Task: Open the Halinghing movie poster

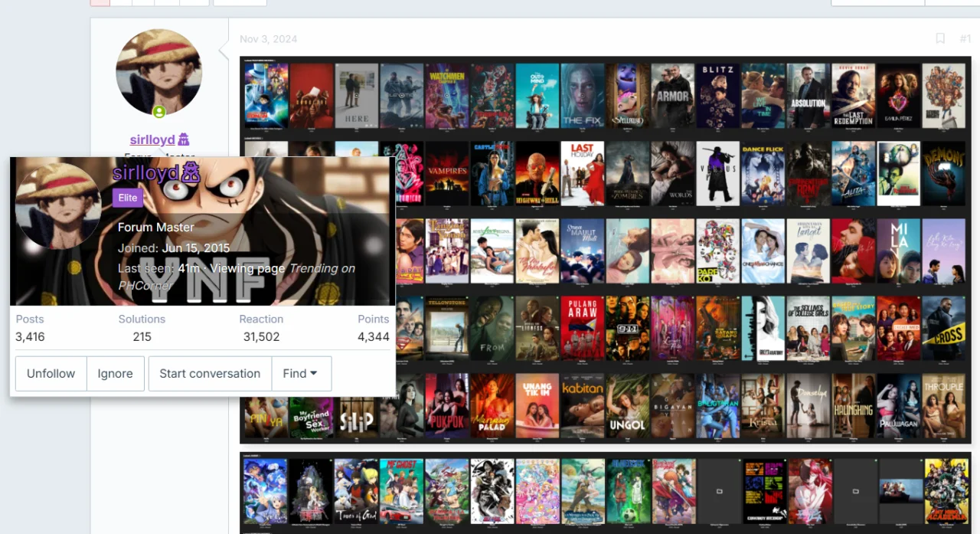Action: click(x=854, y=406)
